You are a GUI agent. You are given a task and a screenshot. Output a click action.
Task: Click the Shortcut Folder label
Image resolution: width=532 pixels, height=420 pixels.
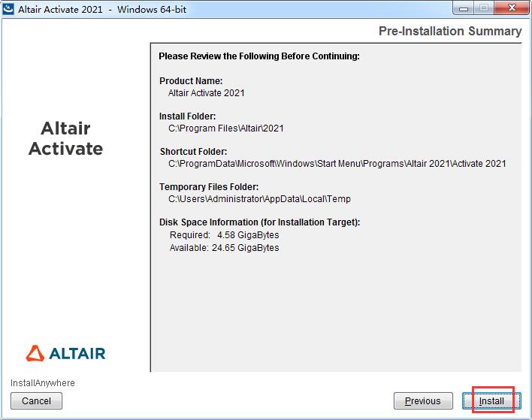pos(193,152)
